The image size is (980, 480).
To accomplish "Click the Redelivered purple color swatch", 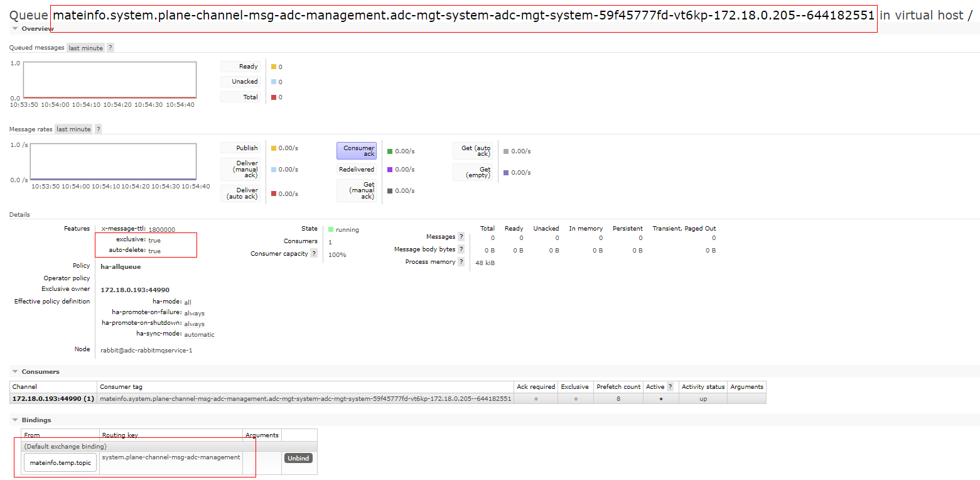I will (390, 170).
